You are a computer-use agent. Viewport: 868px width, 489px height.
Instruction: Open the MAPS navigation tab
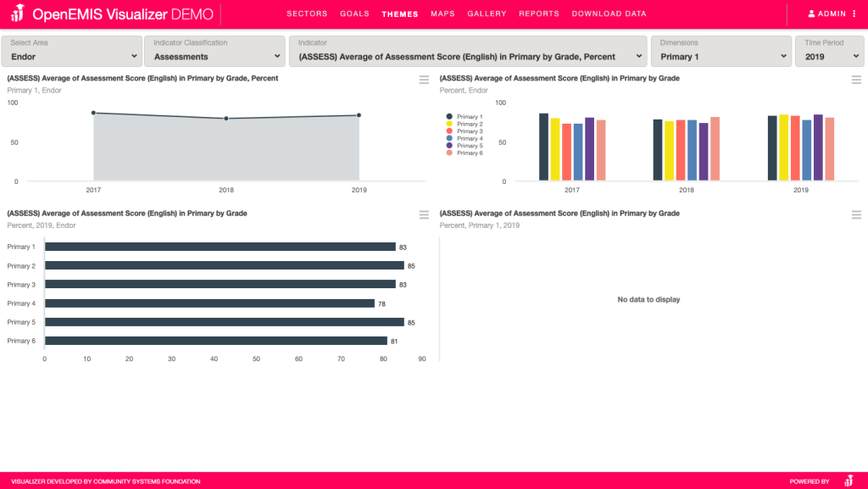[442, 14]
